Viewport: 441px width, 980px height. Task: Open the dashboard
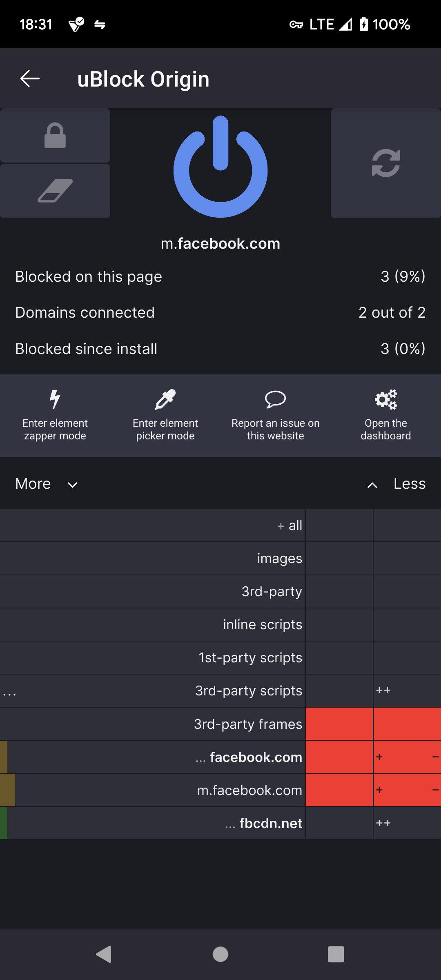tap(385, 415)
